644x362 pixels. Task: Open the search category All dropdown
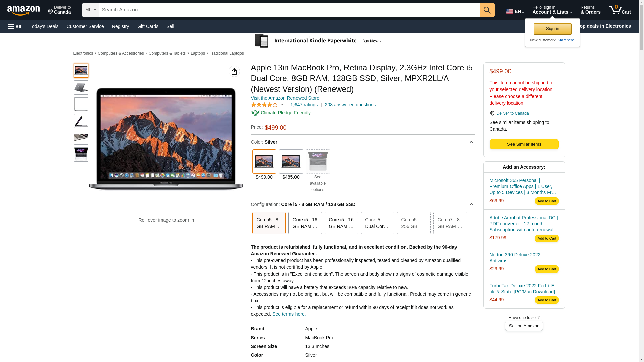(90, 10)
